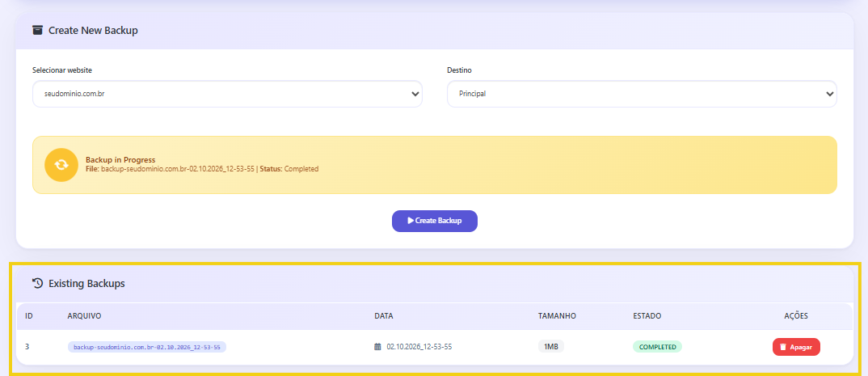Click the trash icon on the Apagar button

[783, 347]
